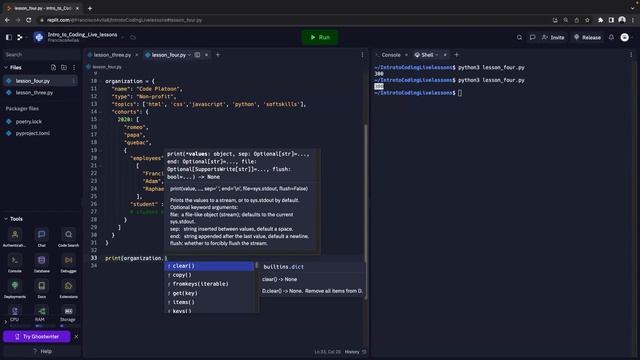Run the project with the green Run button

point(320,37)
